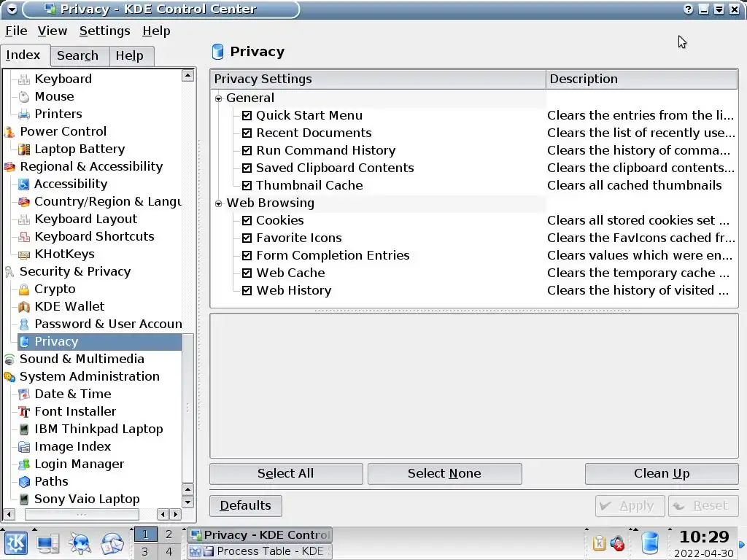Viewport: 747px width, 560px height.
Task: Click the taskbar clock showing 10:29
Action: tap(704, 537)
